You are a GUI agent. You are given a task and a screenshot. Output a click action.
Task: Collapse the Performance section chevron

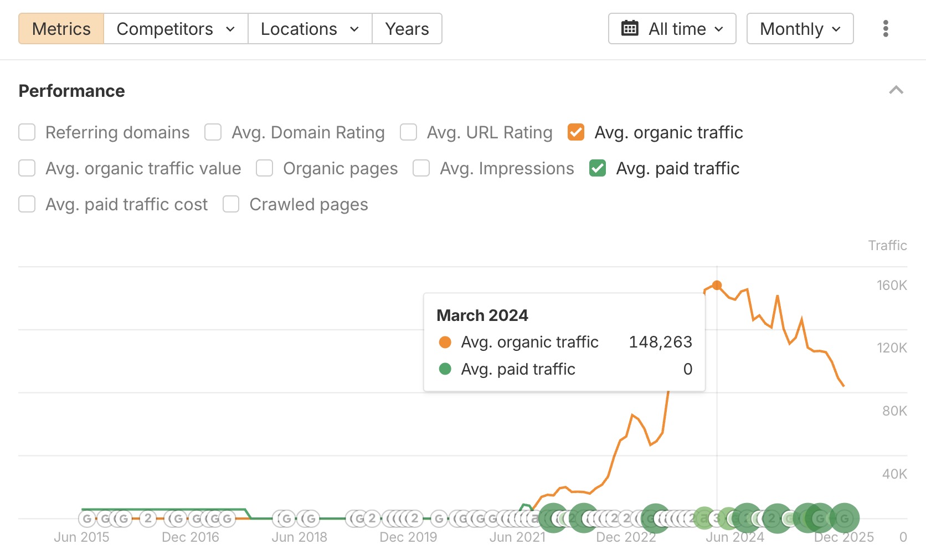coord(896,90)
